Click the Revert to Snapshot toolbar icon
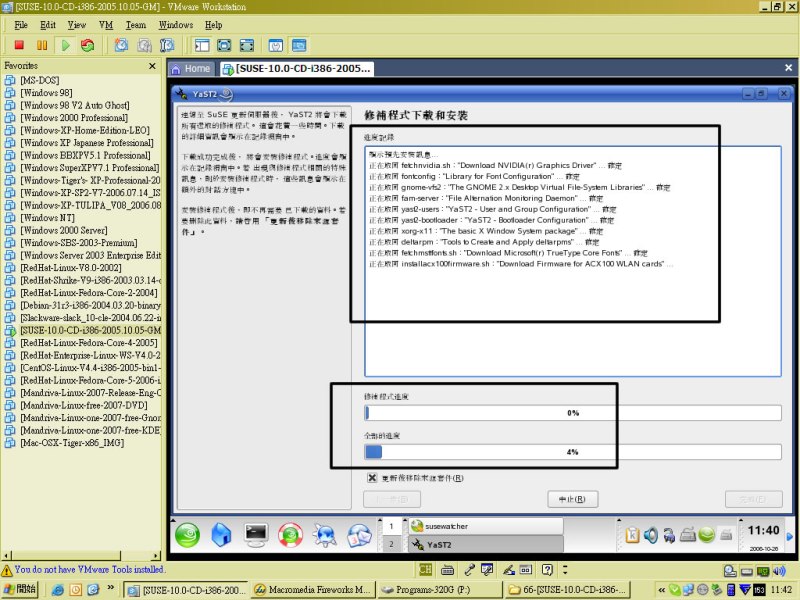Viewport: 800px width, 600px height. pyautogui.click(x=144, y=45)
